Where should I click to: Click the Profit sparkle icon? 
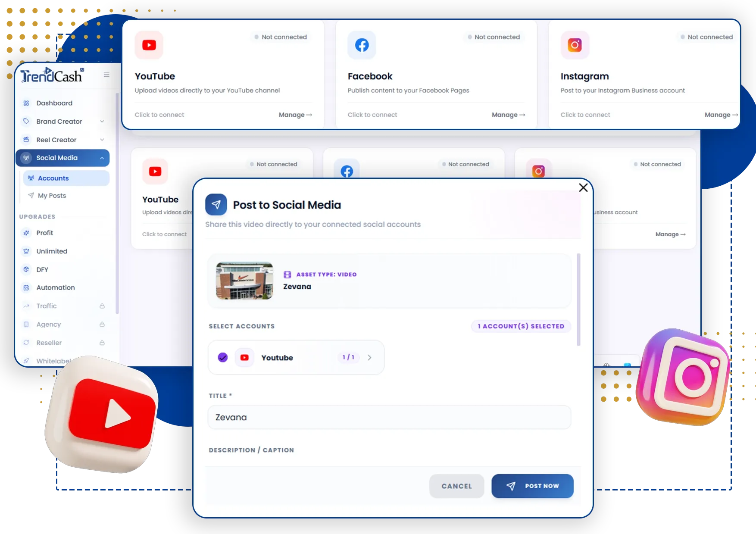26,233
